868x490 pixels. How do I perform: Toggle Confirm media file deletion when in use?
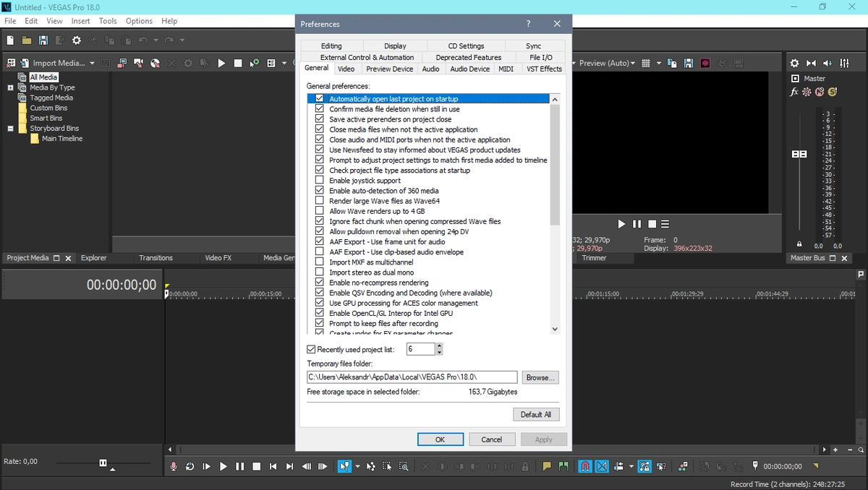[320, 108]
